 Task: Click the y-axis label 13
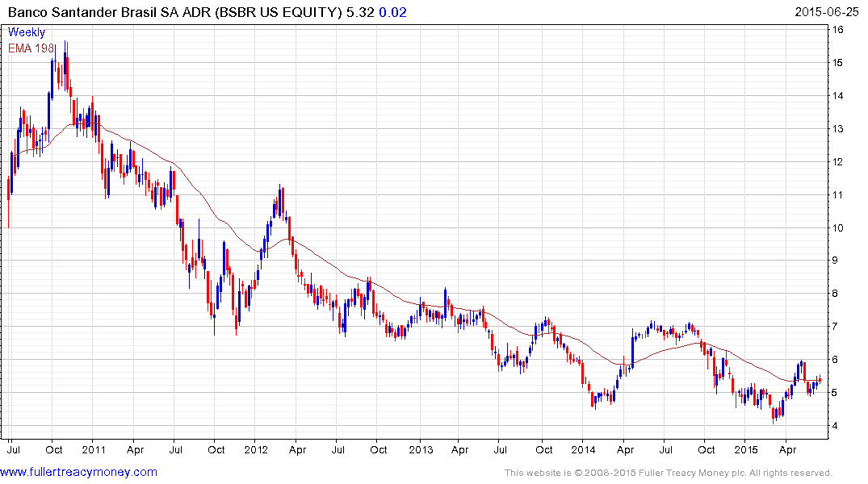(837, 129)
